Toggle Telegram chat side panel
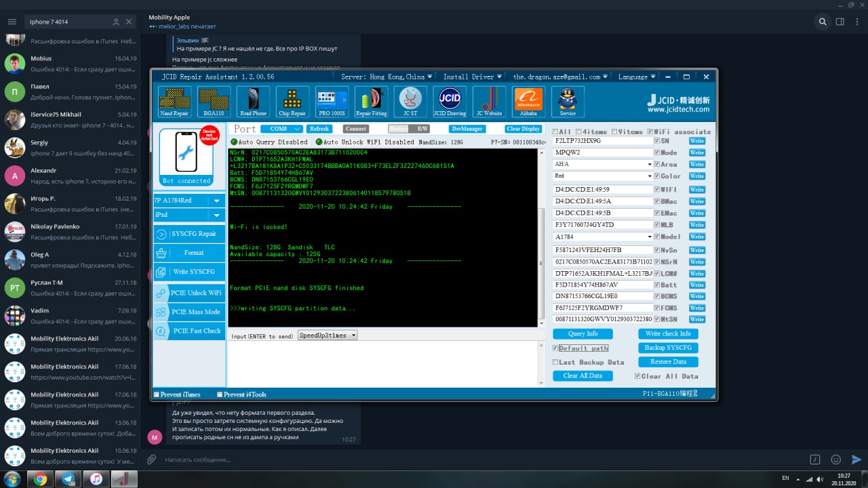This screenshot has width=868, height=488. [x=840, y=22]
